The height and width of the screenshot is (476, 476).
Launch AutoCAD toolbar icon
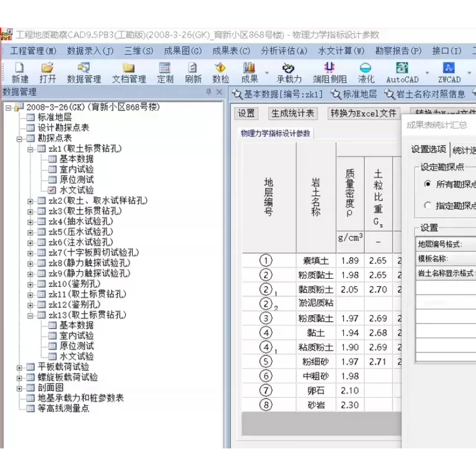click(x=402, y=73)
